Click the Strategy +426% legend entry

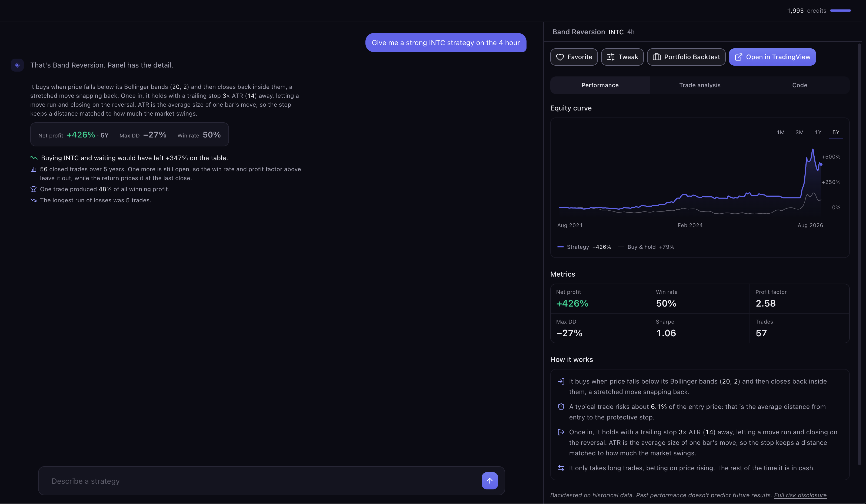coord(584,247)
